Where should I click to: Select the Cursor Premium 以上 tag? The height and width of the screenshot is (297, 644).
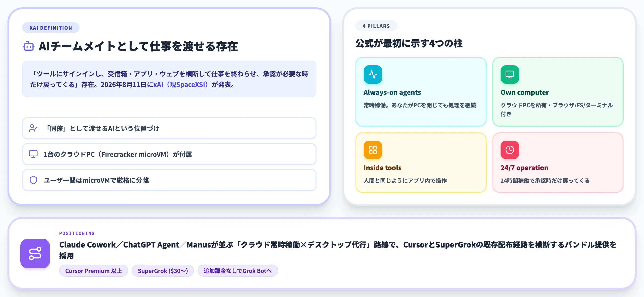tap(93, 271)
